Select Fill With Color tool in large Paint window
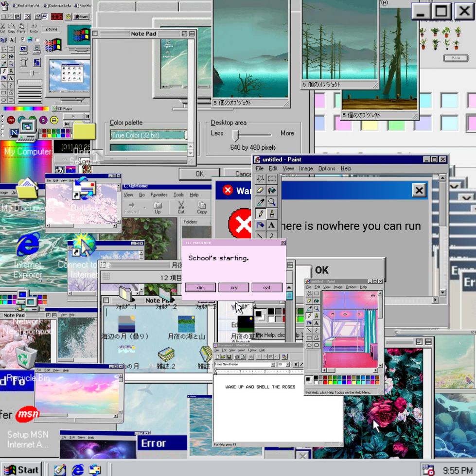The image size is (476, 476). [272, 190]
